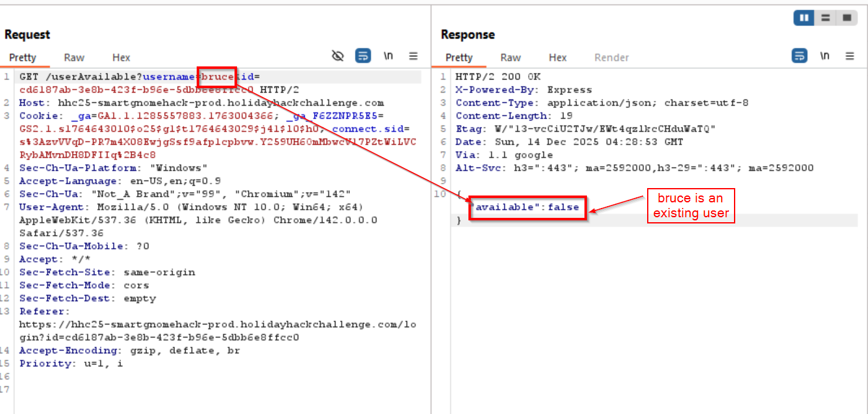Open the Response panel hamburger options menu
The image size is (868, 414).
[x=850, y=56]
